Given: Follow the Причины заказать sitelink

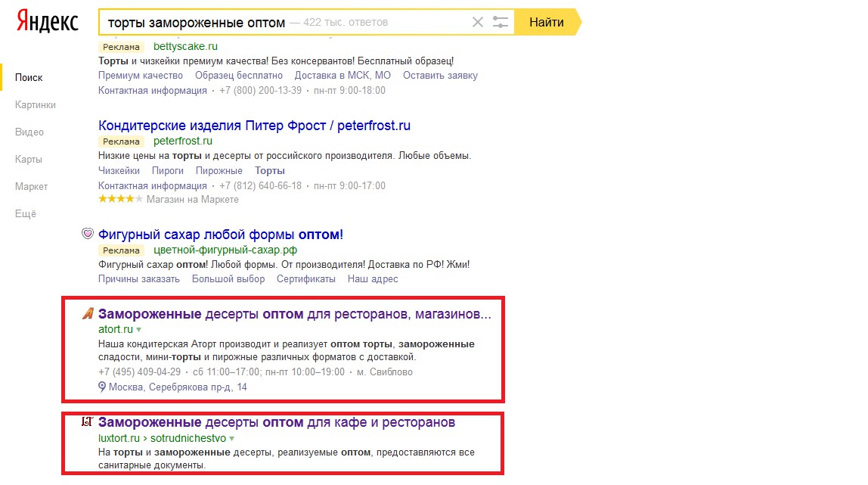Looking at the screenshot, I should click(139, 279).
